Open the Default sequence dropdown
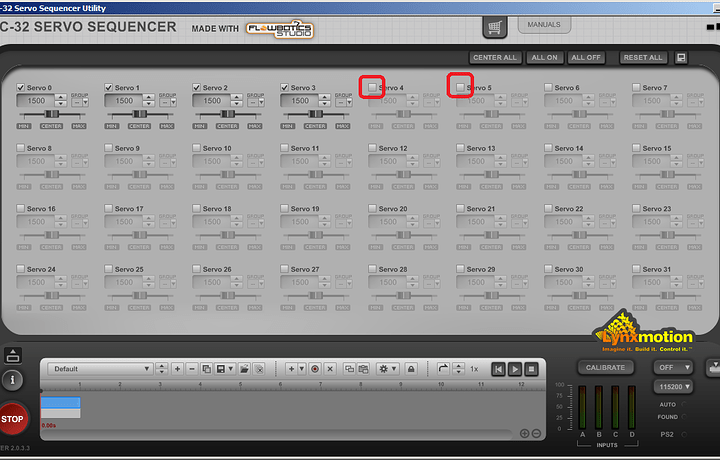 click(x=101, y=369)
